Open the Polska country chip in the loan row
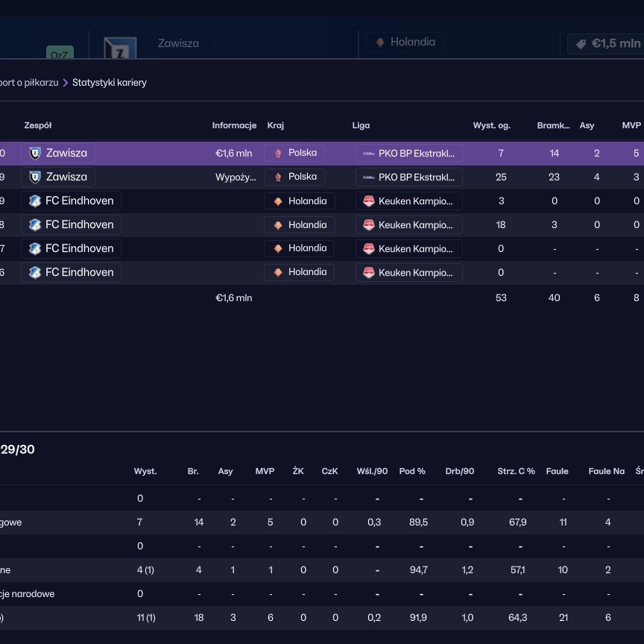 294,177
